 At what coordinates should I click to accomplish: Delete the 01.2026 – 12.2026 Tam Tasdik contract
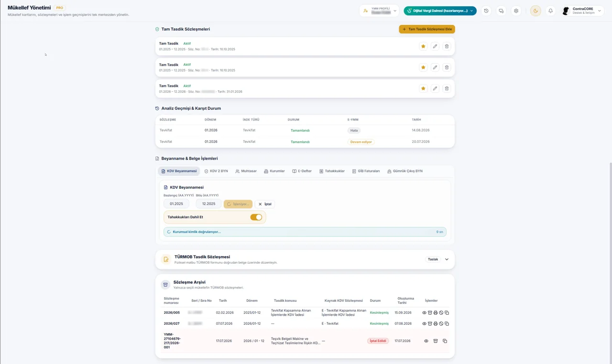[447, 89]
